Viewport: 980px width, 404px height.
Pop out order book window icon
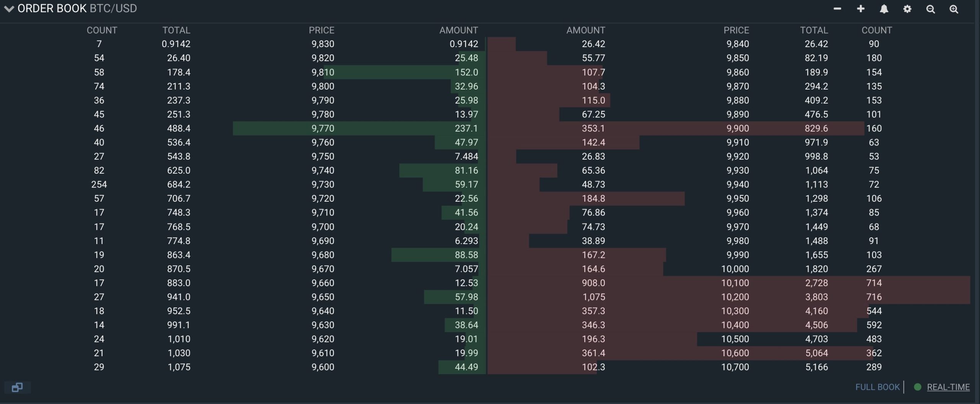(17, 387)
